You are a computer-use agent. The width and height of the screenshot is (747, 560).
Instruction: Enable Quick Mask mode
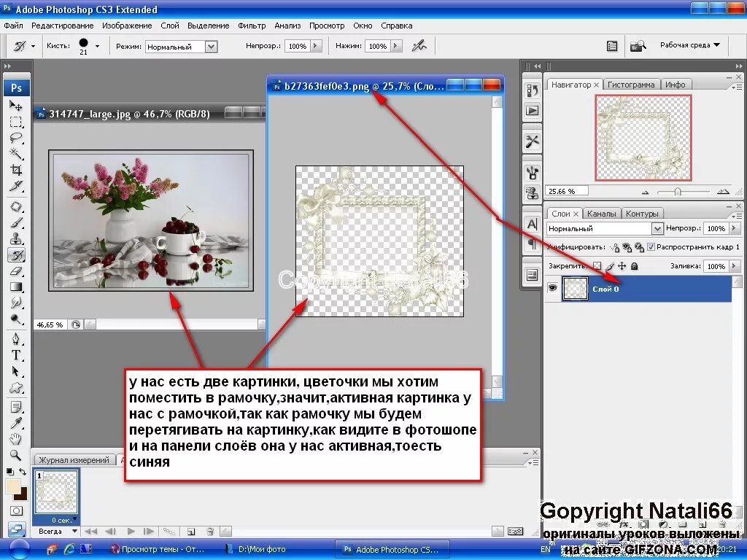tap(16, 511)
